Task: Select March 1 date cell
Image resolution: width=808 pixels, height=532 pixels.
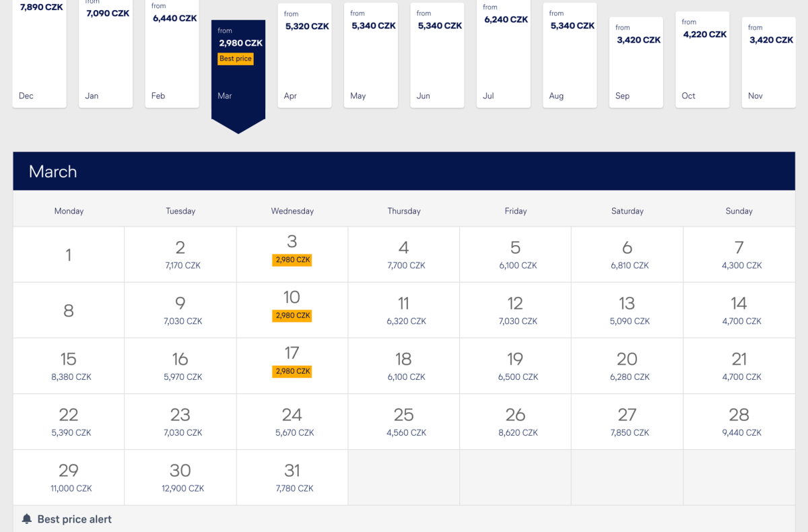Action: point(69,255)
